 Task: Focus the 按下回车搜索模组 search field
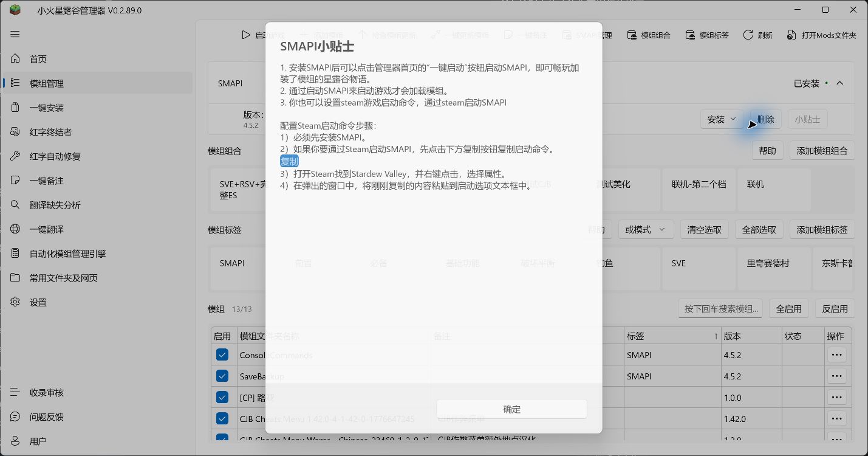720,309
